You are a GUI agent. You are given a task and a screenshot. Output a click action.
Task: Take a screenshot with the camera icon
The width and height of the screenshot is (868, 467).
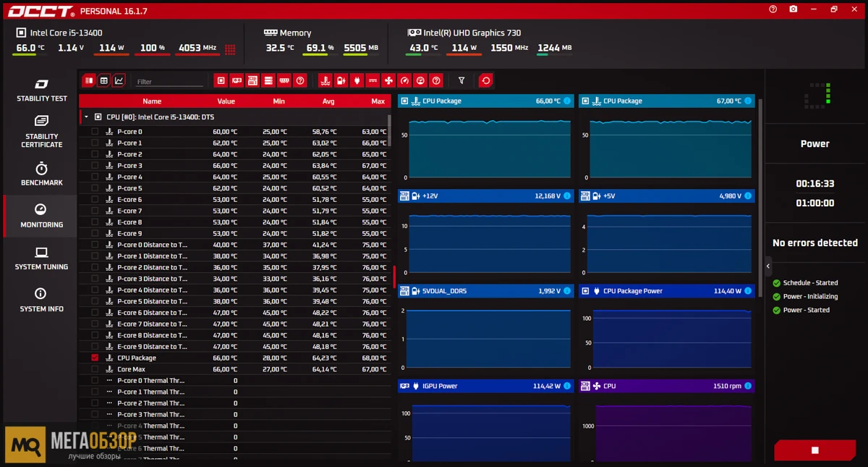(x=793, y=9)
